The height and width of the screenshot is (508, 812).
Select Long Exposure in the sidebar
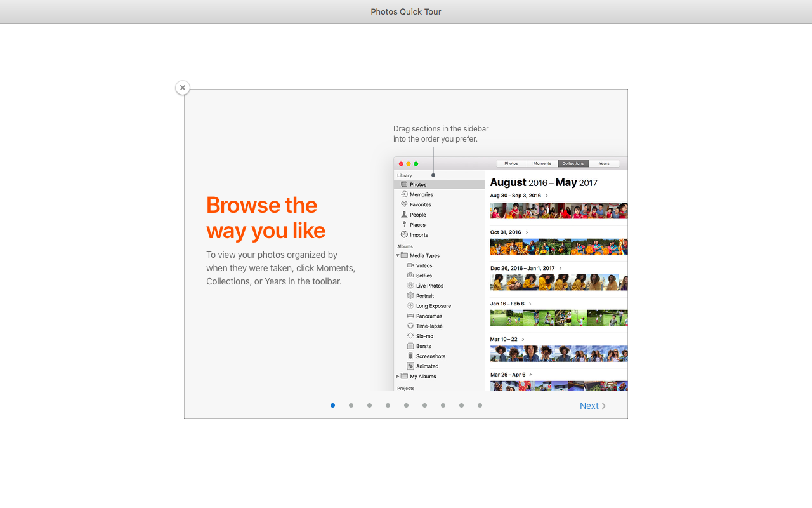pyautogui.click(x=433, y=306)
